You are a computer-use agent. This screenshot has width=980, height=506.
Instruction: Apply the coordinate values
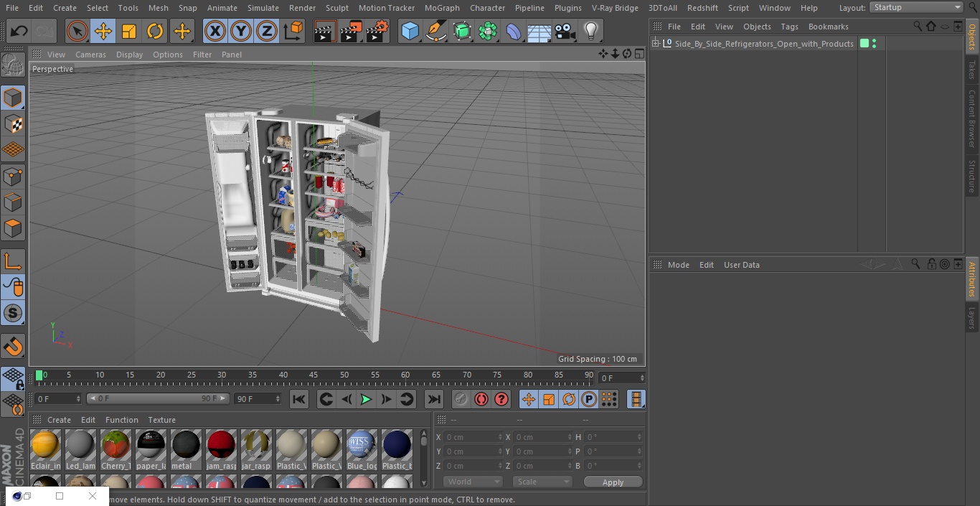(613, 482)
